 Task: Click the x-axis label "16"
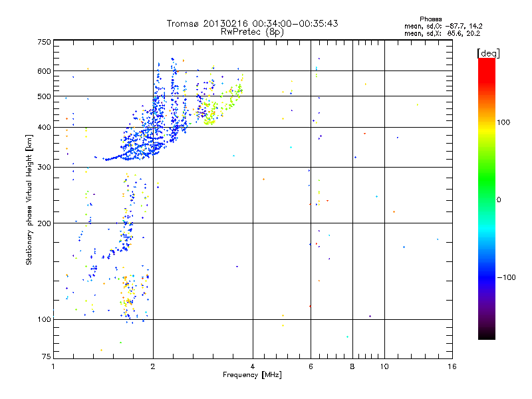coord(452,366)
